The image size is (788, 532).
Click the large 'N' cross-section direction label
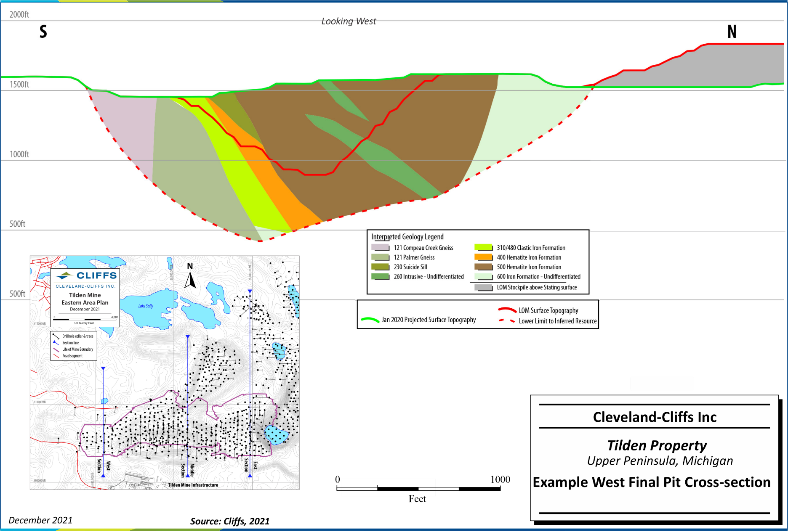pyautogui.click(x=732, y=32)
